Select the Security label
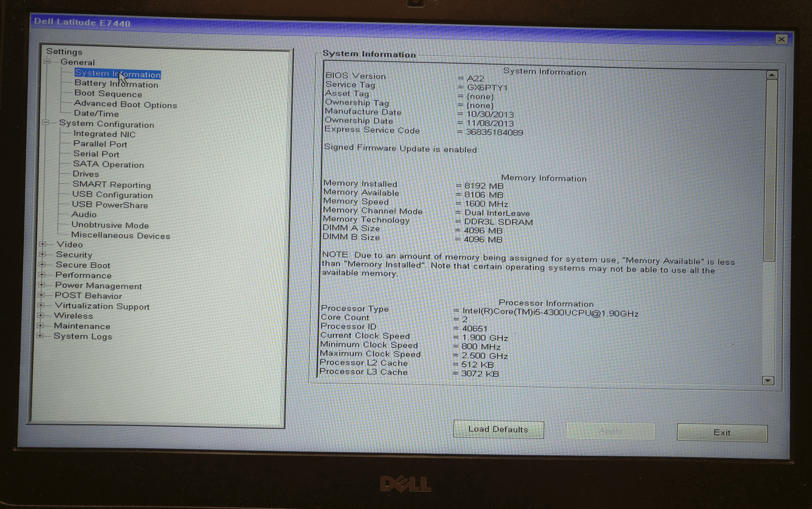Image resolution: width=812 pixels, height=509 pixels. tap(74, 255)
